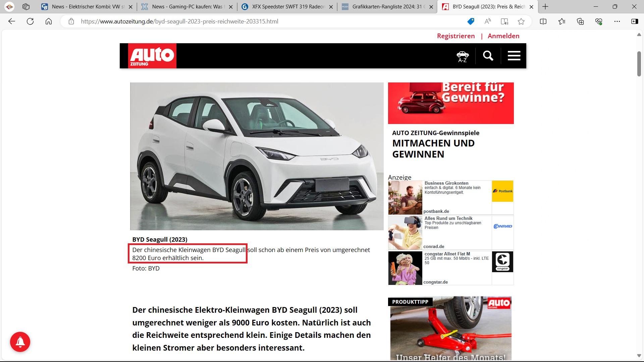This screenshot has width=644, height=362.
Task: Toggle Split screen view icon
Action: [x=543, y=21]
